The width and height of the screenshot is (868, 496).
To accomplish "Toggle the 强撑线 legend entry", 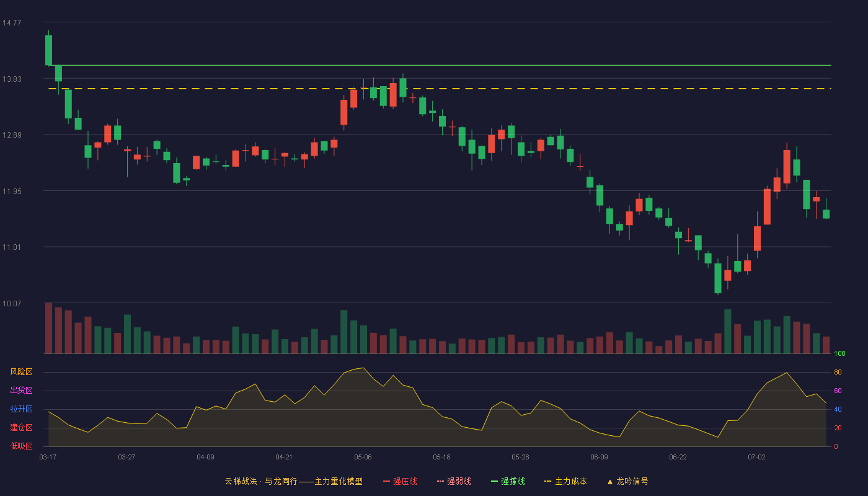I will (x=508, y=481).
